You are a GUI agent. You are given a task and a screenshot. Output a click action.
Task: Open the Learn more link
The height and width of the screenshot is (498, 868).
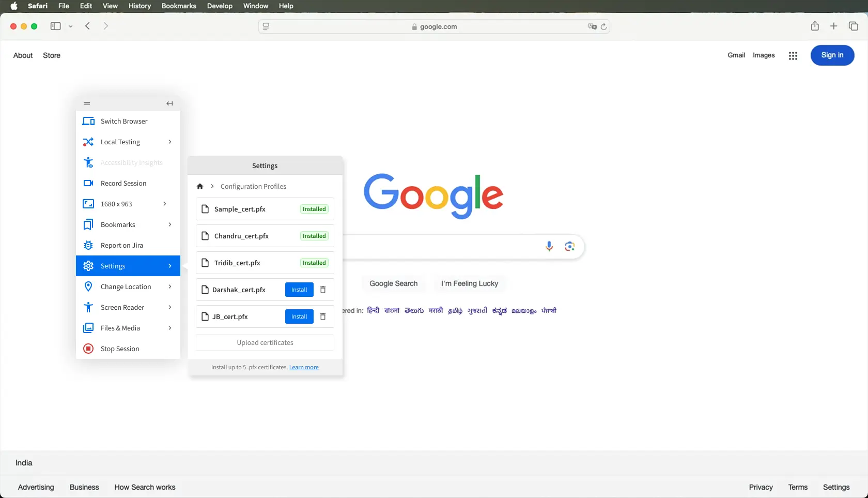coord(304,367)
